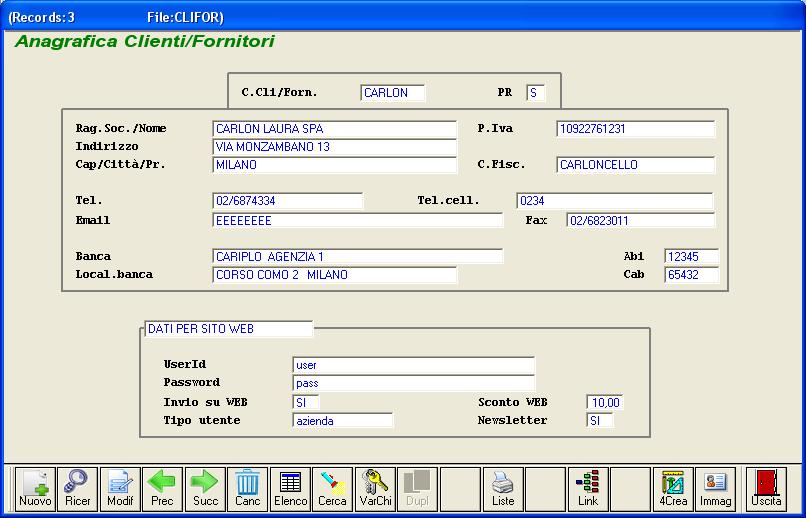Select the Banca field showing CARIPLO AGENZIA 1

[x=357, y=257]
